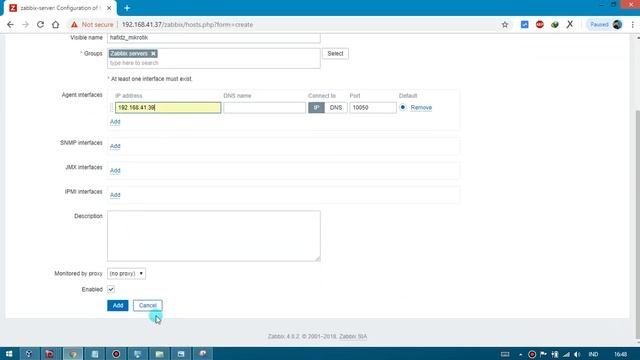Cancel host creation

point(147,305)
